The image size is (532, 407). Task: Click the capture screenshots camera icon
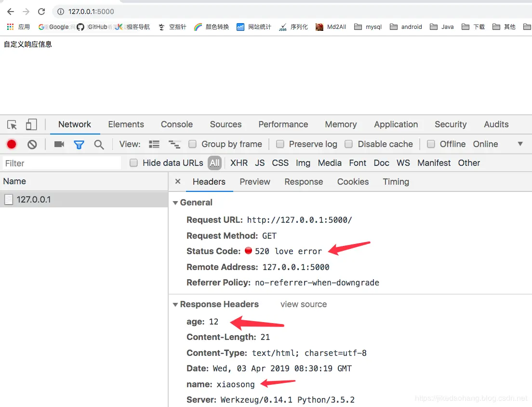pyautogui.click(x=59, y=144)
